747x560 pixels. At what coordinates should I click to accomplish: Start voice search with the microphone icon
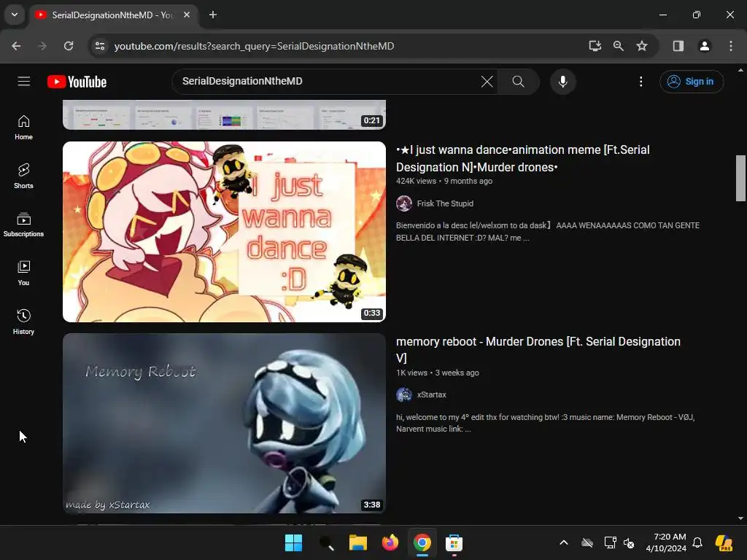[562, 82]
